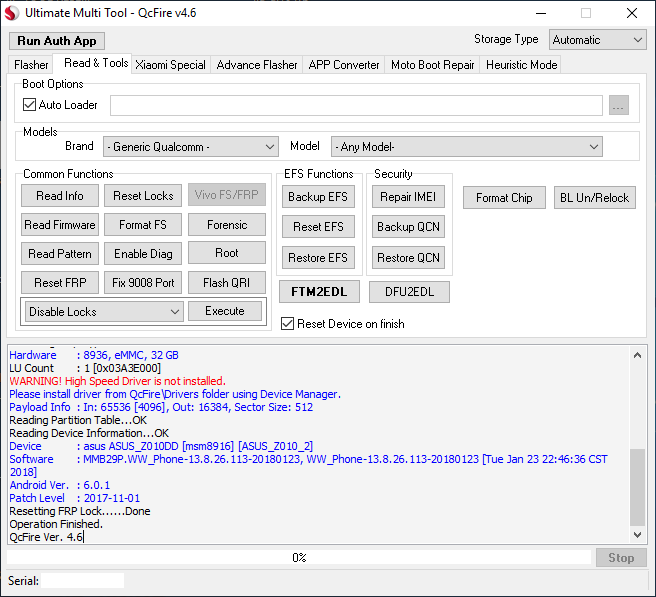The height and width of the screenshot is (597, 656).
Task: Click the Restore QCN button
Action: pos(408,258)
